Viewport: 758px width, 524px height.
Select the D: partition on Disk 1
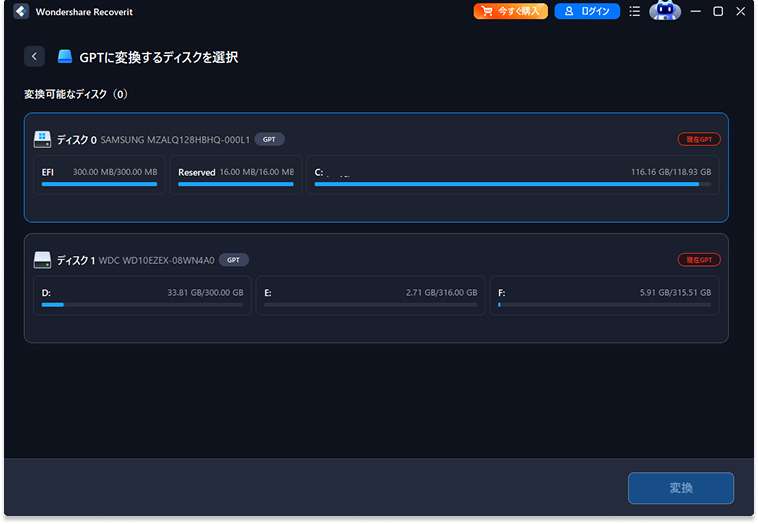[142, 296]
